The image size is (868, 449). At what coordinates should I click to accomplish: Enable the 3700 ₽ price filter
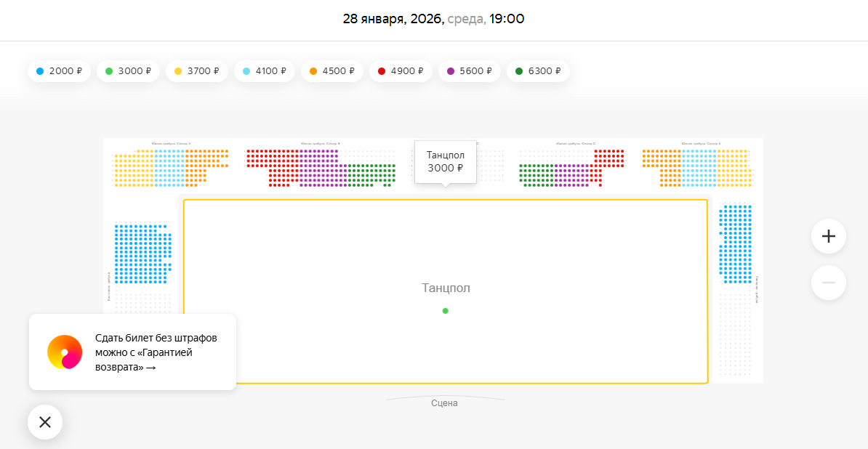tap(197, 71)
